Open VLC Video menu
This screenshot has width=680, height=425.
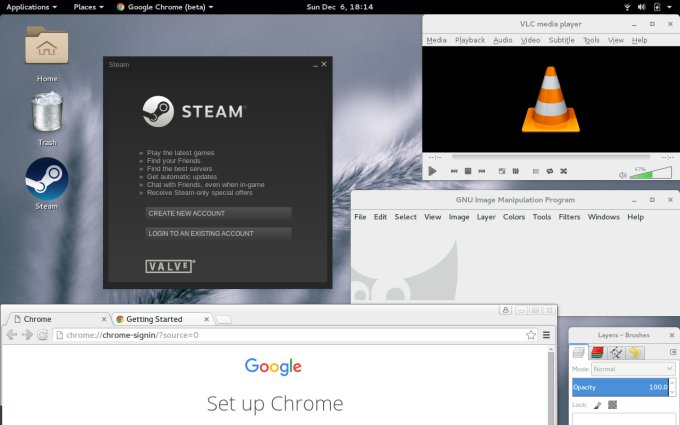coord(530,40)
